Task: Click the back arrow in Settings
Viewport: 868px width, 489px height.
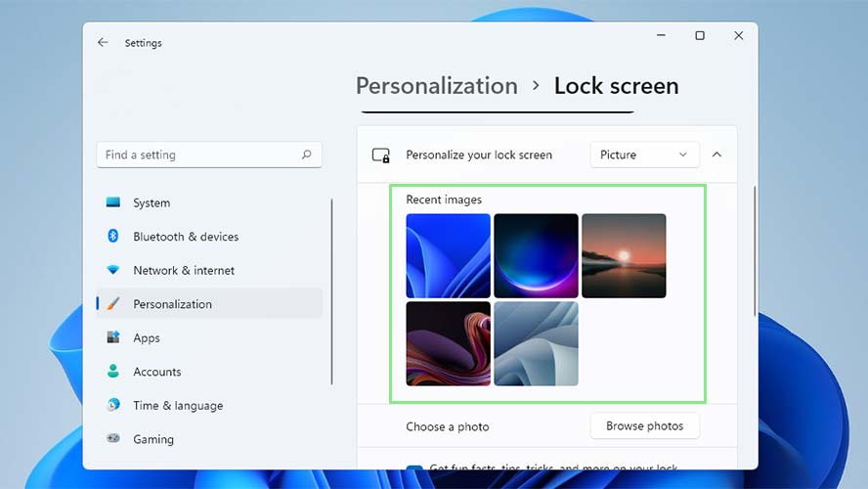Action: pyautogui.click(x=103, y=42)
